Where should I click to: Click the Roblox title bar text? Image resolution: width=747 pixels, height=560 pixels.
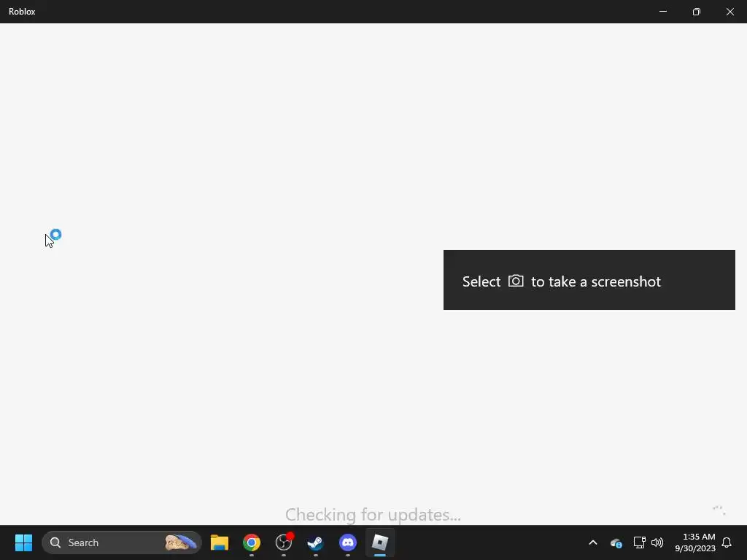pyautogui.click(x=22, y=12)
